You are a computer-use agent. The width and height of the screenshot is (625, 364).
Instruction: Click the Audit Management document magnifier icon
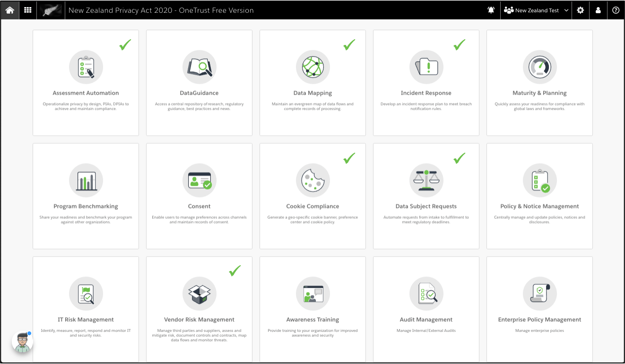coord(426,294)
